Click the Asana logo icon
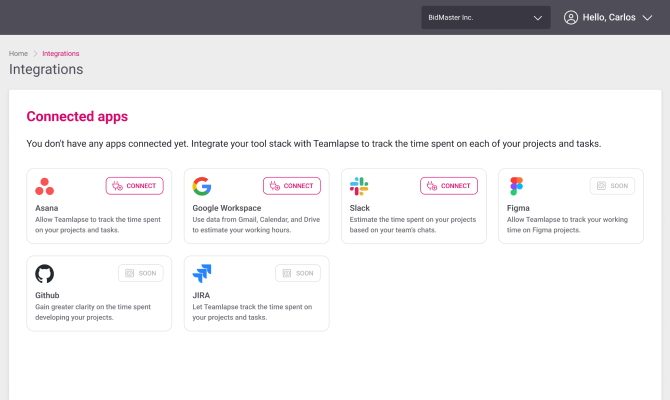The height and width of the screenshot is (400, 670). [x=44, y=186]
